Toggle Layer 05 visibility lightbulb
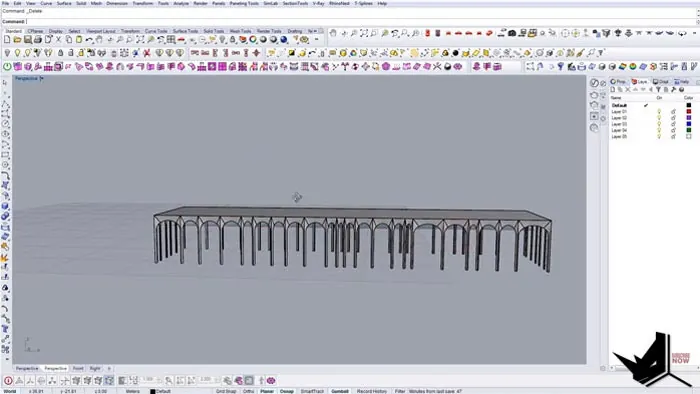700x394 pixels. pyautogui.click(x=659, y=137)
